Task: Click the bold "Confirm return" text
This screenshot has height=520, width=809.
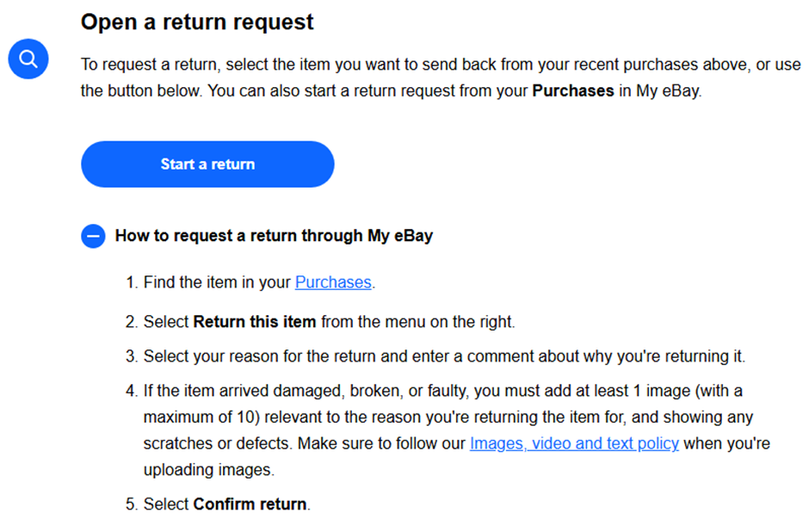Action: pyautogui.click(x=252, y=503)
